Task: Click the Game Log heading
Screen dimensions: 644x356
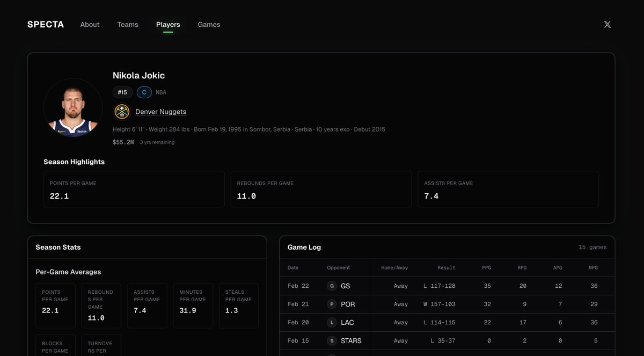Action: tap(304, 247)
